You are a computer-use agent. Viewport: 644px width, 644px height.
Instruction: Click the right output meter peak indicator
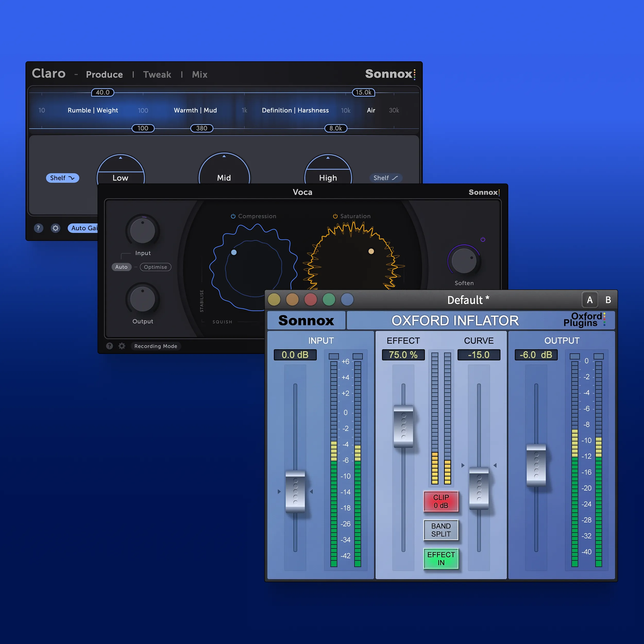click(x=599, y=356)
